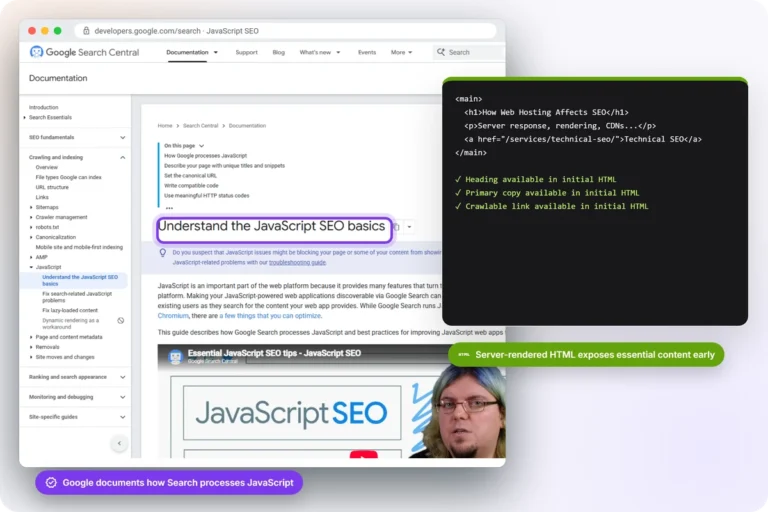This screenshot has height=512, width=768.
Task: Open the Blog tab
Action: (x=279, y=52)
